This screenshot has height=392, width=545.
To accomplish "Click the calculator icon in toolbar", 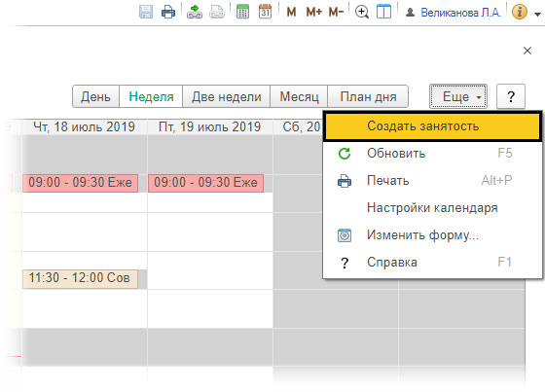I will pyautogui.click(x=242, y=12).
